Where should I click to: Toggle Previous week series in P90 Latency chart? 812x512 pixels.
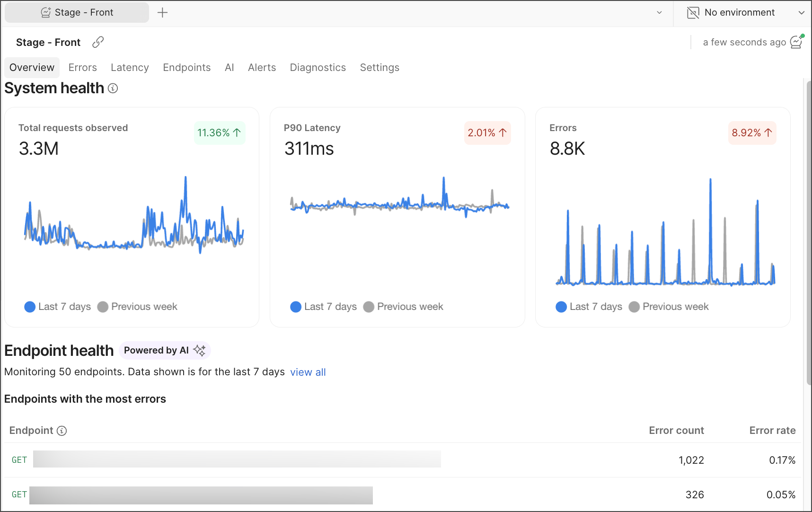[x=403, y=307]
